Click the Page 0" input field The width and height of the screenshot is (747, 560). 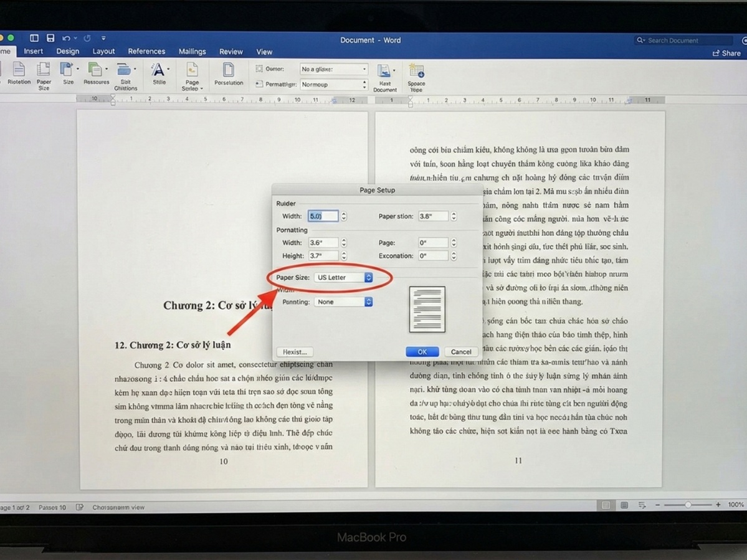point(433,242)
